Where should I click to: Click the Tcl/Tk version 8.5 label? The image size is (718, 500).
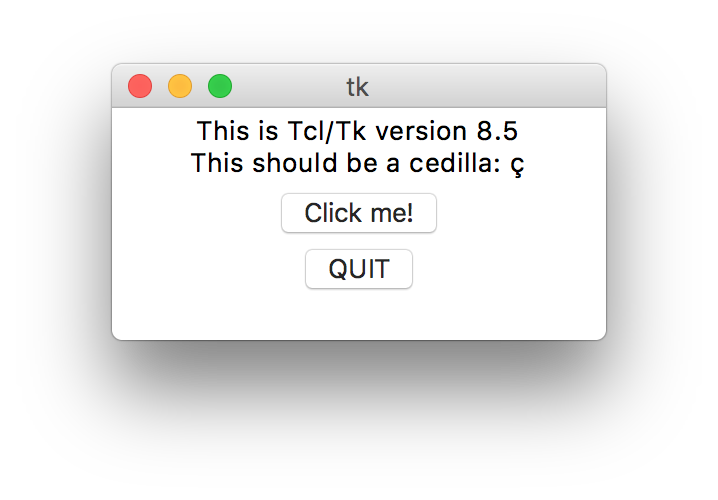pyautogui.click(x=357, y=130)
